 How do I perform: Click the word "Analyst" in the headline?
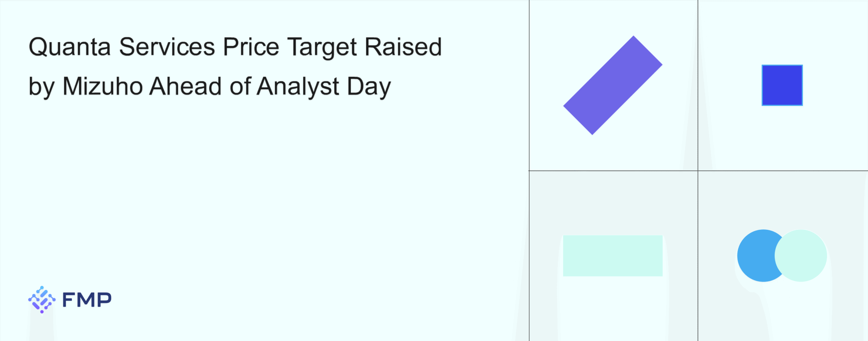coord(298,87)
